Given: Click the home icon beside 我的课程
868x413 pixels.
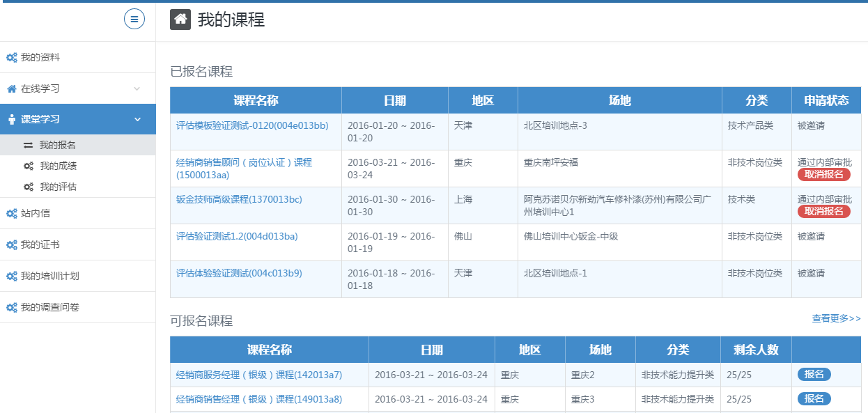Looking at the screenshot, I should (180, 20).
